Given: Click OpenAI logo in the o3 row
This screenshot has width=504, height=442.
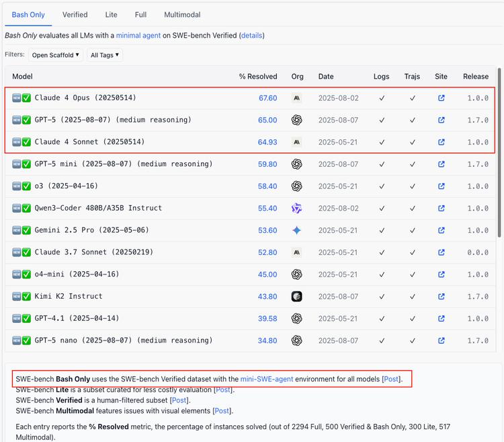Looking at the screenshot, I should 297,186.
